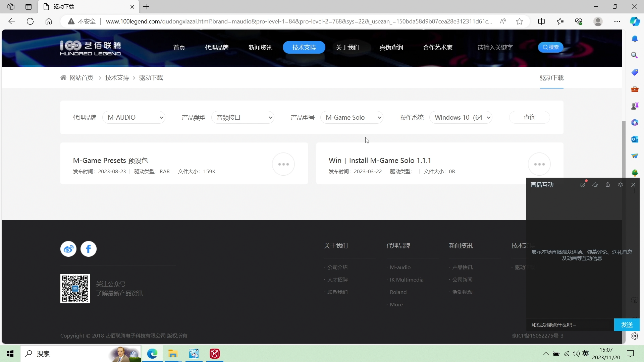
Task: Open the 公司介绍 footer link
Action: (x=337, y=267)
